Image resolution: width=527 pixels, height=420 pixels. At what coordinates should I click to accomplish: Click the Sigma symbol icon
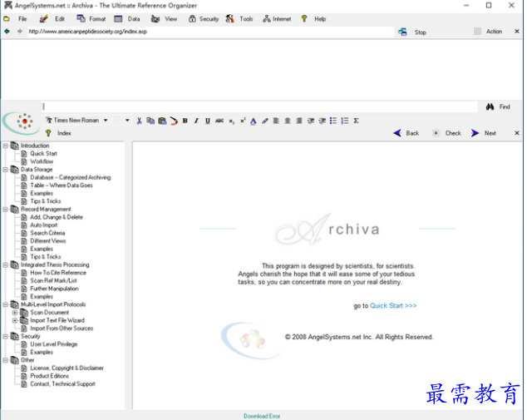click(x=357, y=121)
